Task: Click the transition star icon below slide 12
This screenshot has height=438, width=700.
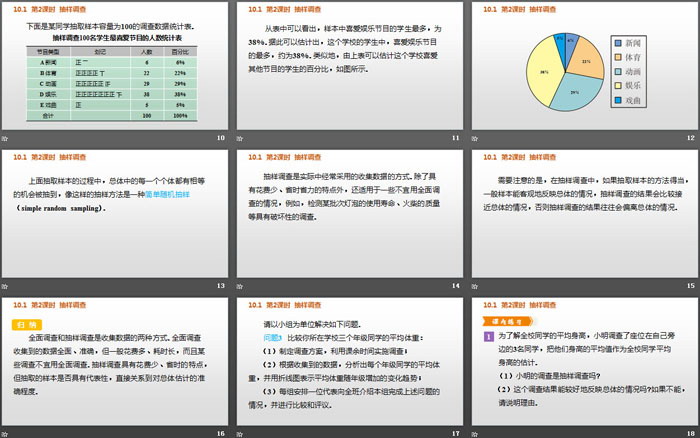Action: click(x=474, y=138)
